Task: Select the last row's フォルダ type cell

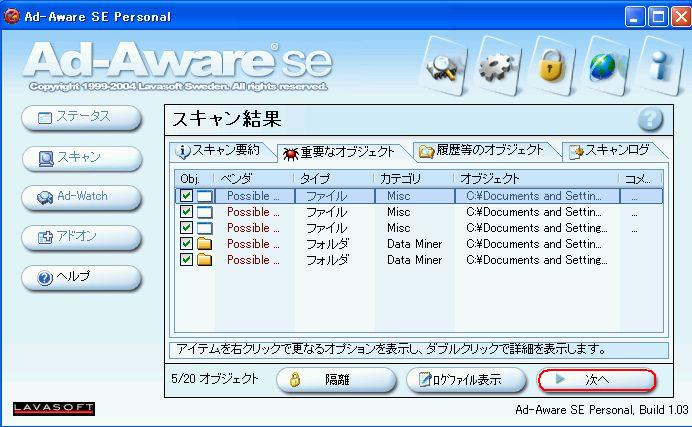Action: (327, 260)
